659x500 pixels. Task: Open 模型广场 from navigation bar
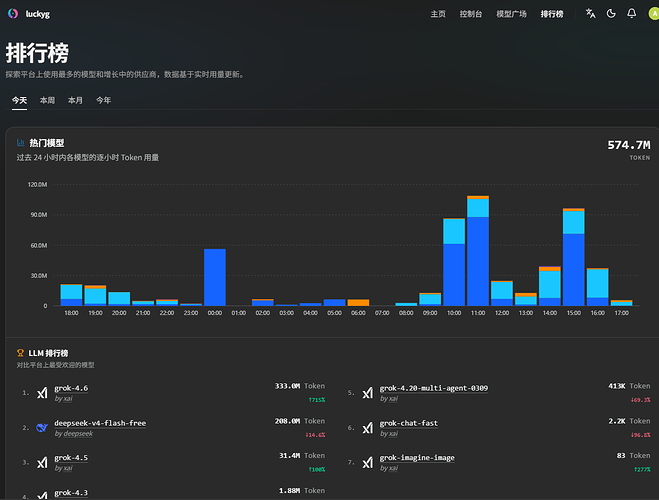[511, 14]
